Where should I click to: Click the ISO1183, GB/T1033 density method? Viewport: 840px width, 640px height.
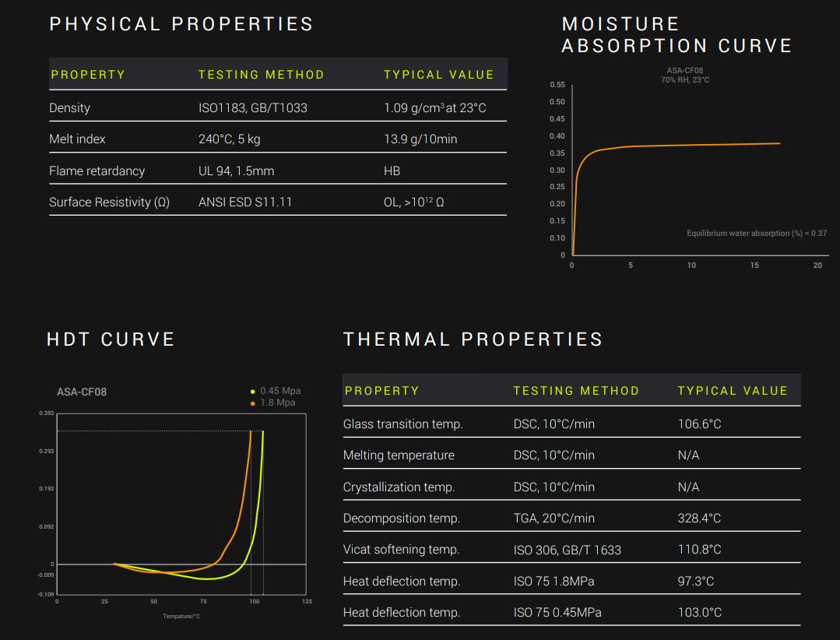(252, 108)
